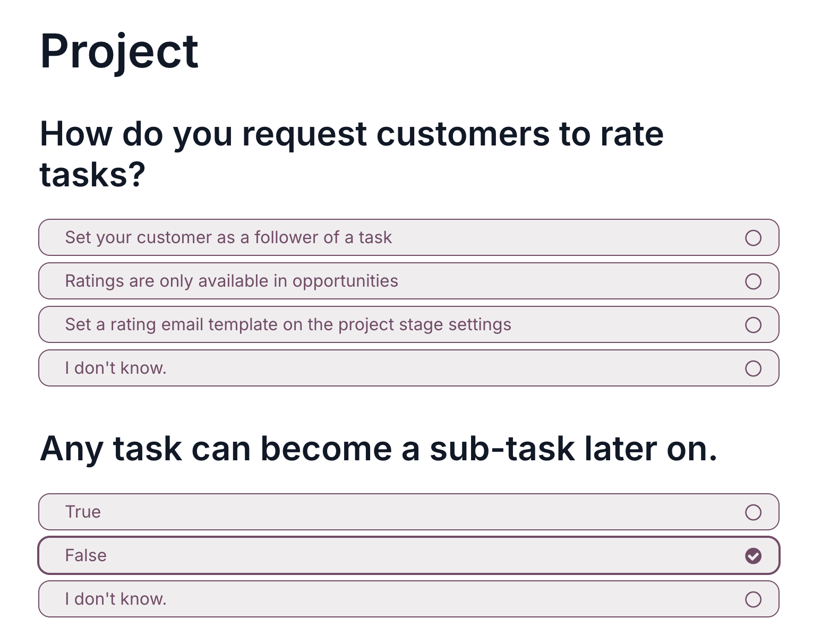Click the 'False' answer label

pyautogui.click(x=85, y=555)
